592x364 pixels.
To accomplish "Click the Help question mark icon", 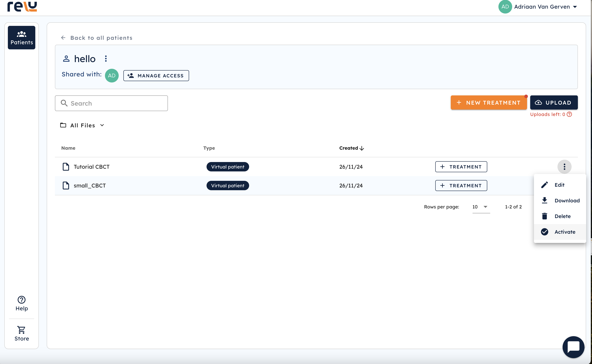I will coord(21,300).
